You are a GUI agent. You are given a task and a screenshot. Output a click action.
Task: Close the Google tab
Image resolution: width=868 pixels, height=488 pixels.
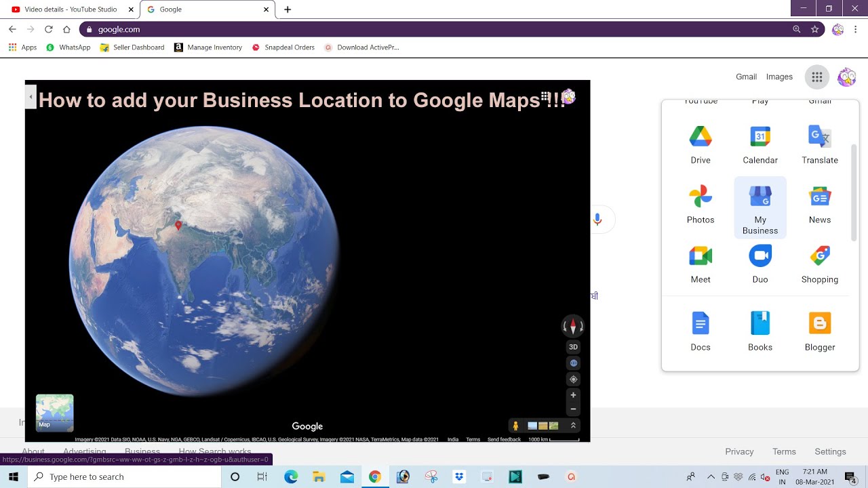(x=267, y=9)
